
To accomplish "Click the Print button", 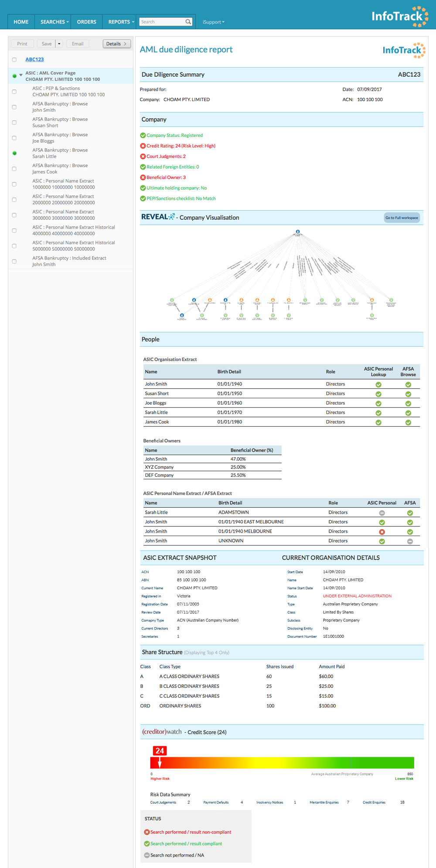I will tap(22, 44).
